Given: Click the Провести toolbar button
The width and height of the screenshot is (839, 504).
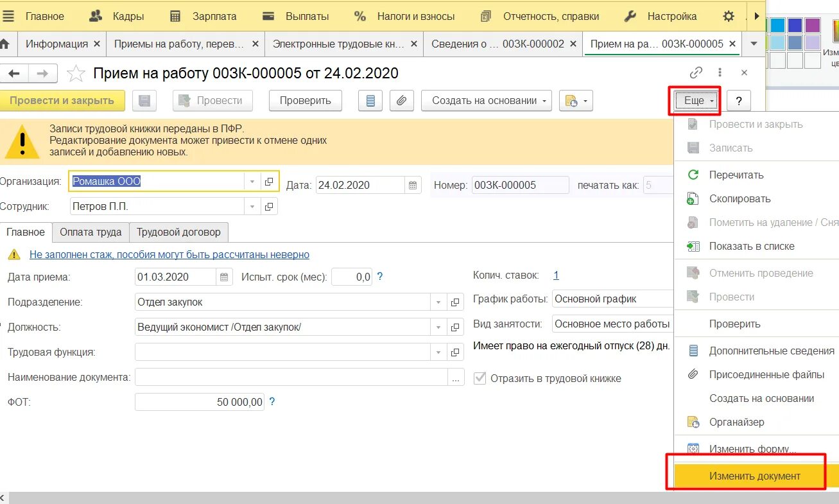Looking at the screenshot, I should (x=212, y=101).
